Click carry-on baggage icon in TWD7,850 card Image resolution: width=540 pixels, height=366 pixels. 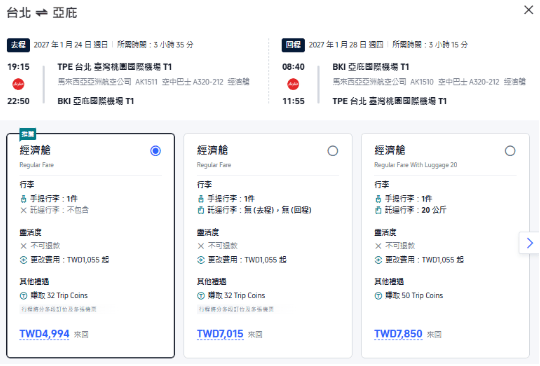378,199
